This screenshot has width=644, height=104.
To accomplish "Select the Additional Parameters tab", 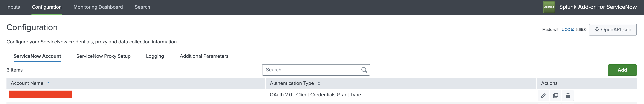I will pos(204,56).
